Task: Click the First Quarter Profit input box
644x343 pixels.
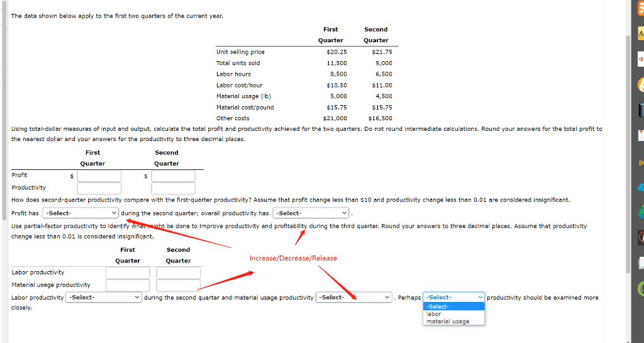Action: tap(99, 176)
